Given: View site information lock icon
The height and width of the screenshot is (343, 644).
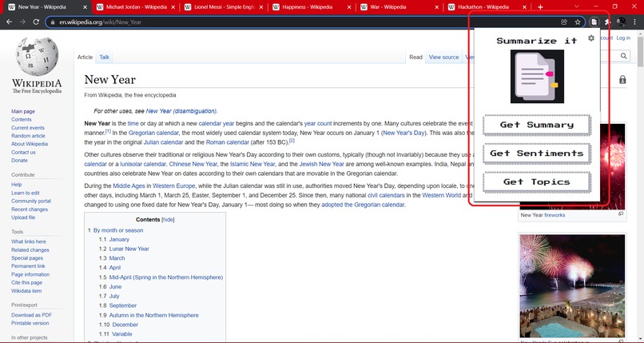Looking at the screenshot, I should 53,22.
